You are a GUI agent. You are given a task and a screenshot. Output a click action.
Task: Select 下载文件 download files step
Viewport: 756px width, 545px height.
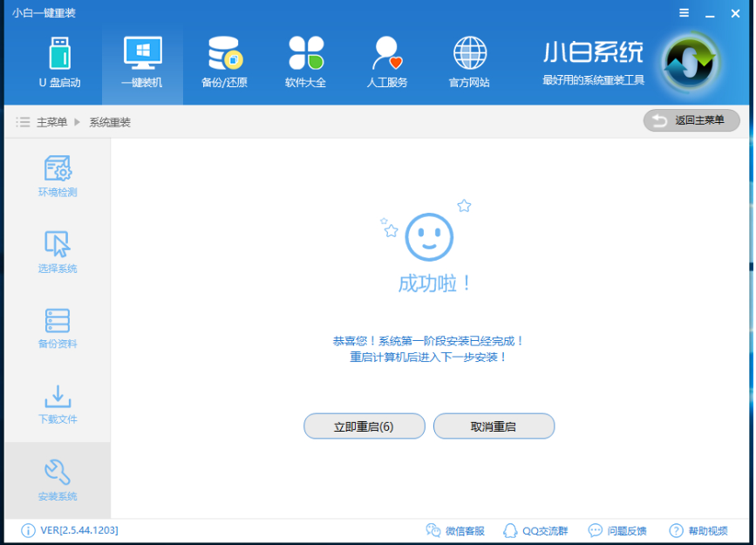point(58,404)
